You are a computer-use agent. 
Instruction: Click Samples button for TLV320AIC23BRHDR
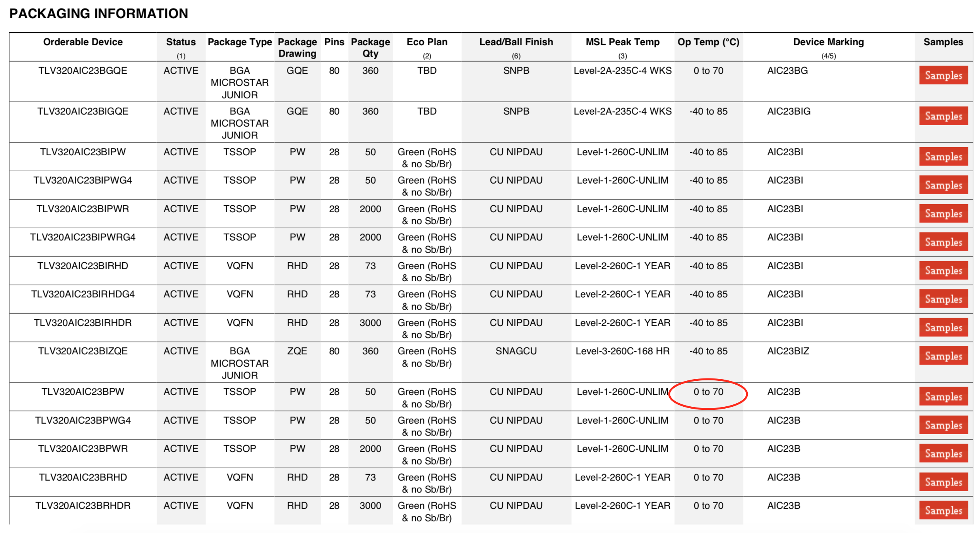[x=943, y=510]
